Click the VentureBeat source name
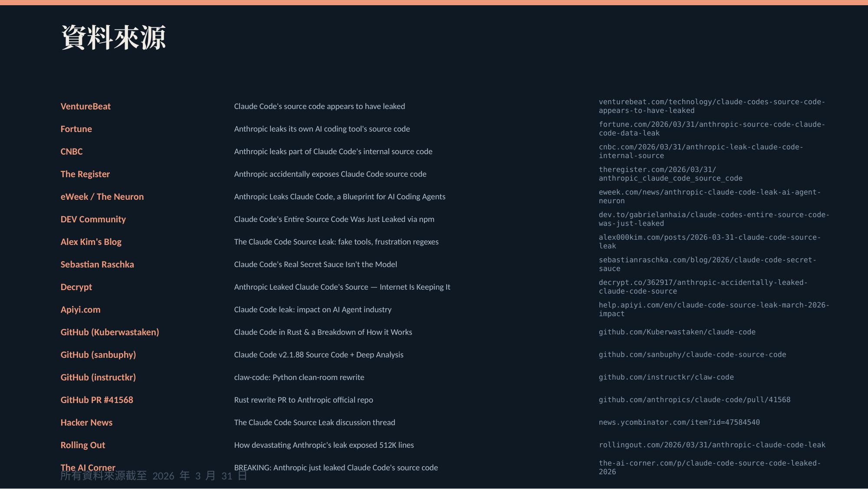 pos(85,106)
